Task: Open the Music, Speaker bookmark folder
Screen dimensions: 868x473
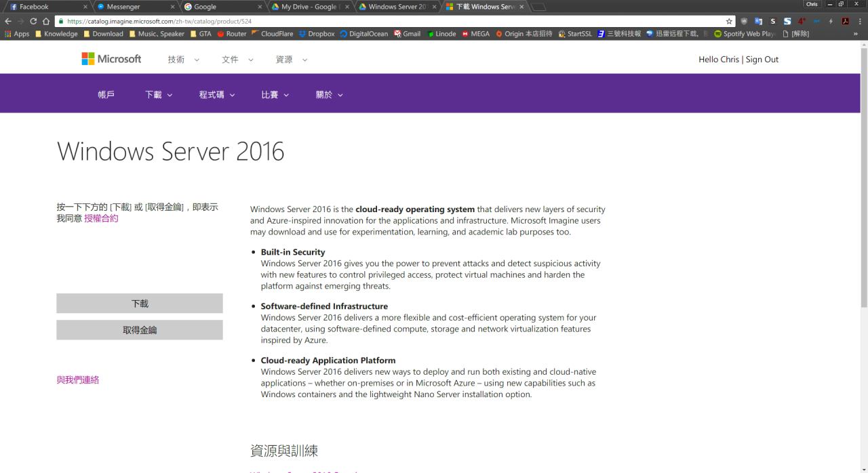Action: (157, 34)
